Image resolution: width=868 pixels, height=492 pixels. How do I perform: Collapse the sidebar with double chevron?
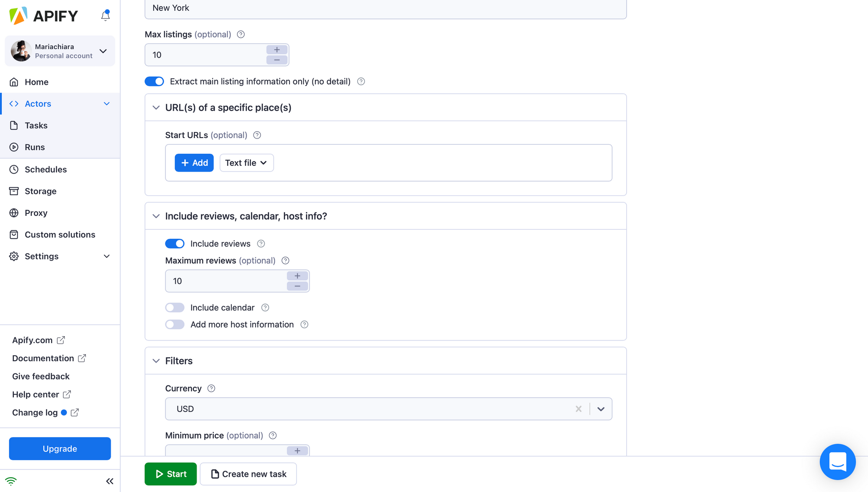point(110,481)
